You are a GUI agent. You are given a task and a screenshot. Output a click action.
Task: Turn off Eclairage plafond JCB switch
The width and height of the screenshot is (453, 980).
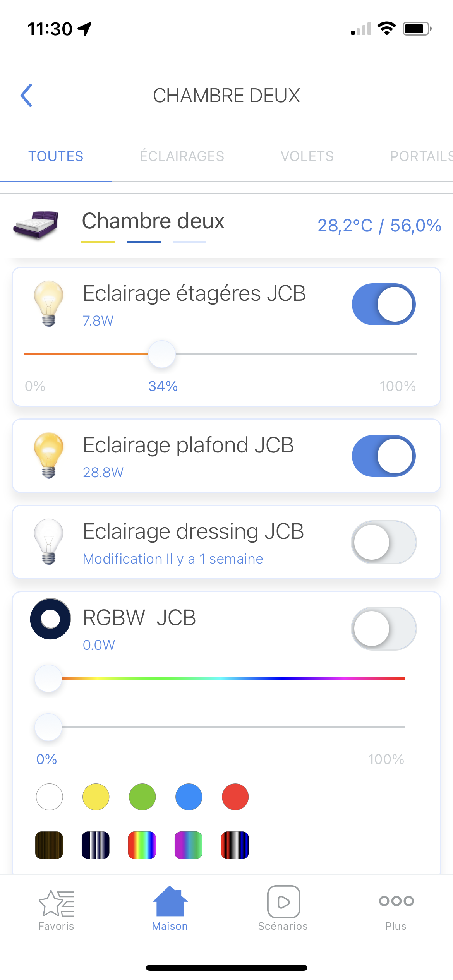coord(383,456)
